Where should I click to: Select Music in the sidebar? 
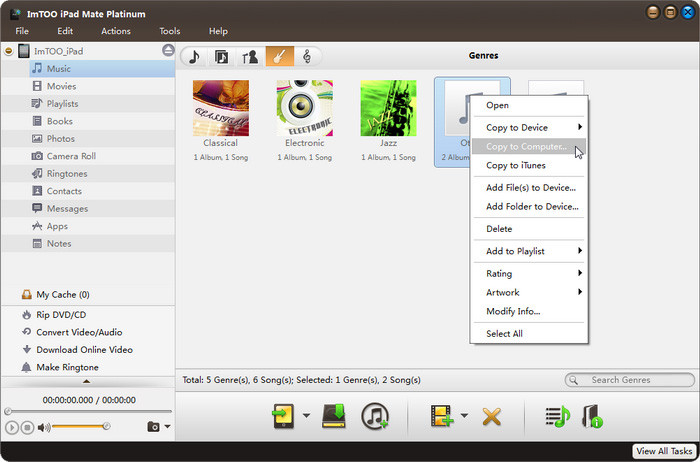click(102, 69)
